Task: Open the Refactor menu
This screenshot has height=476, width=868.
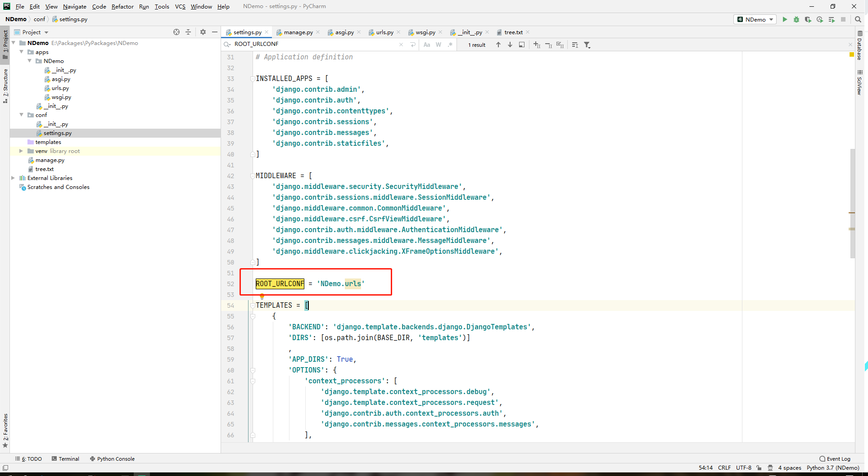Action: click(122, 6)
